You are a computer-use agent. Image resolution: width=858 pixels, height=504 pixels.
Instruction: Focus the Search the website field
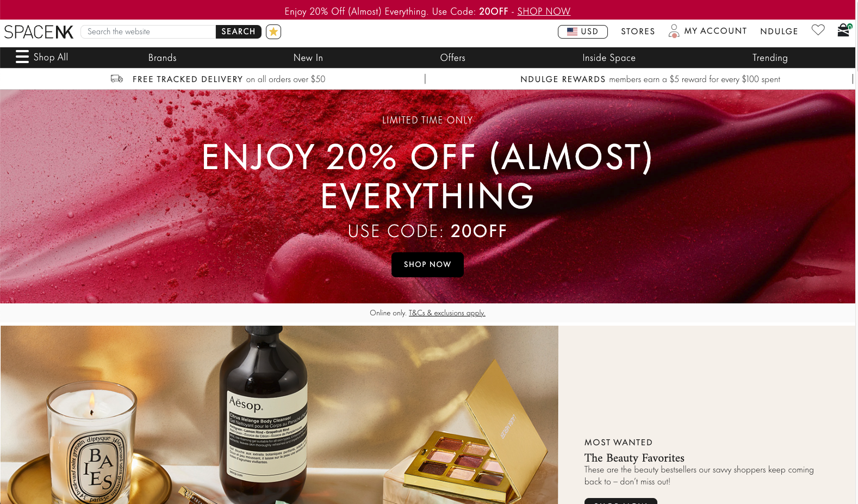coord(148,32)
